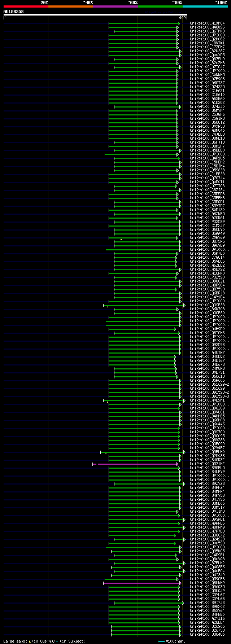Select hit label UniRef100_C7GUI4
Image resolution: width=231 pixels, height=644 pixels.
207,258
